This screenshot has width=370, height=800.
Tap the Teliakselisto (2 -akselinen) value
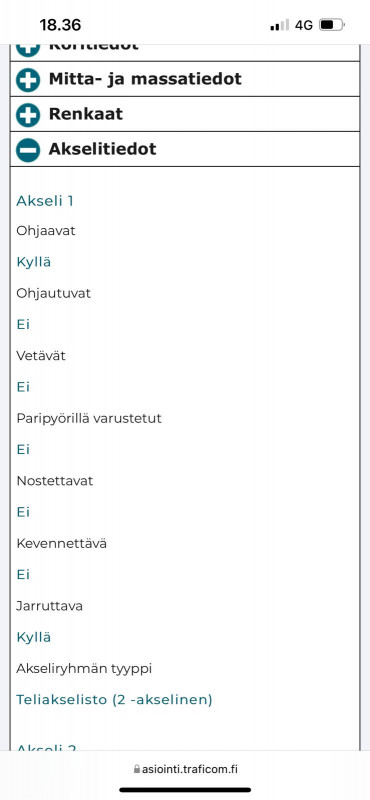click(114, 699)
